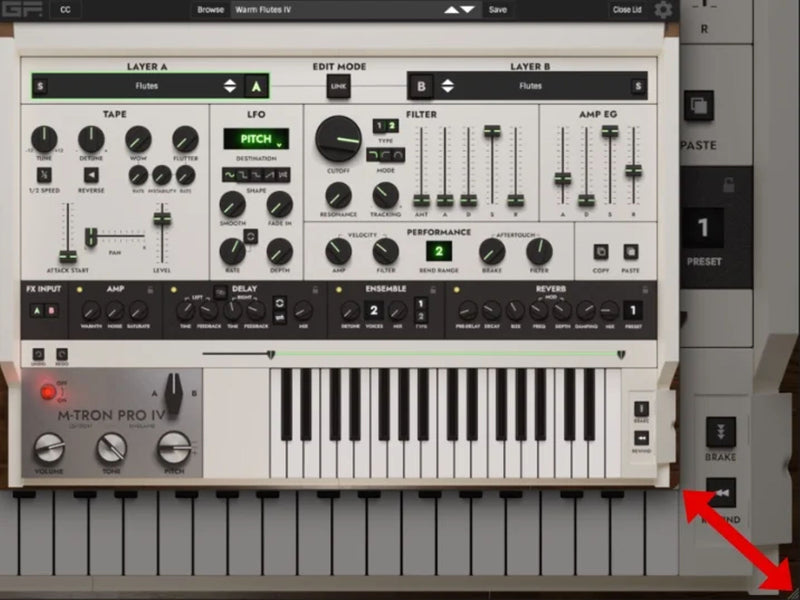The width and height of the screenshot is (800, 600).
Task: Open the settings gear icon
Action: tap(663, 10)
